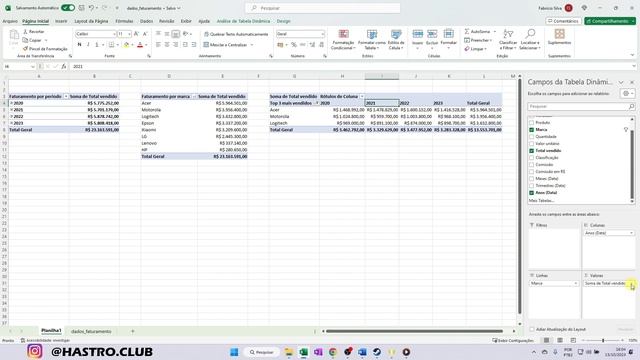Viewport: 640px width, 360px height.
Task: Switch to the Inserir ribbon tab
Action: coord(61,21)
